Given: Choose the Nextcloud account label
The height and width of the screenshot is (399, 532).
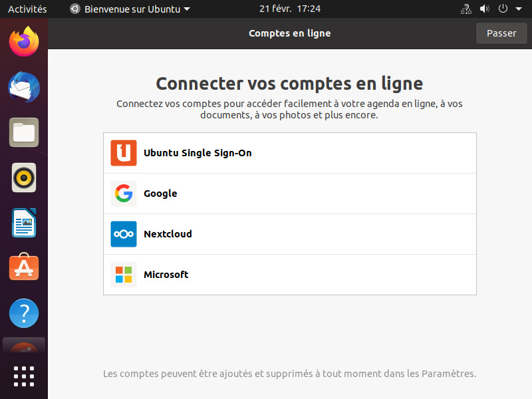Looking at the screenshot, I should coord(168,234).
